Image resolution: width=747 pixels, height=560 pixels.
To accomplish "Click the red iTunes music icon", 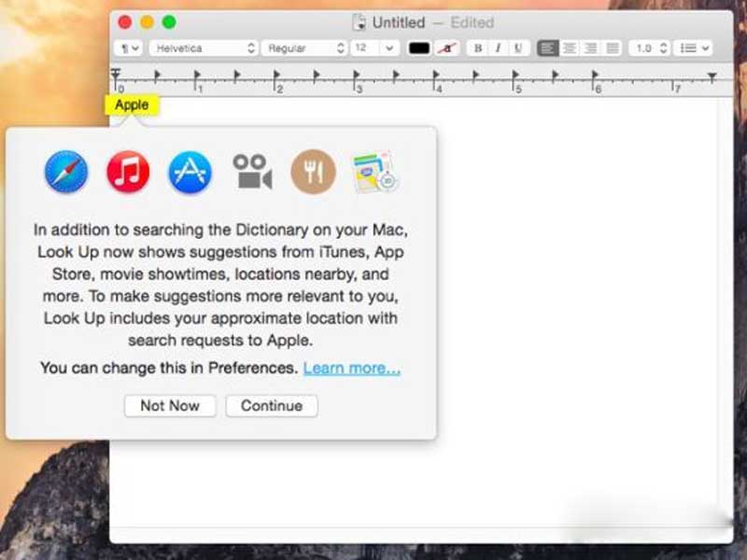I will (x=128, y=172).
